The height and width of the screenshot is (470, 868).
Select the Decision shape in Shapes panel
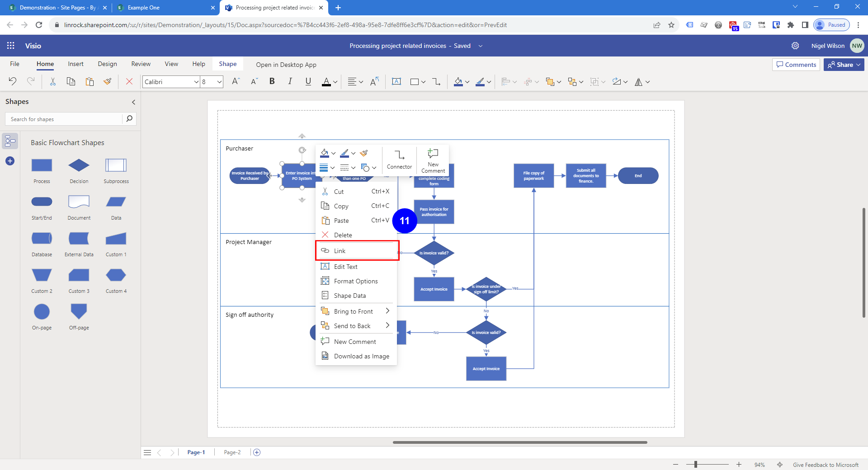click(x=79, y=165)
